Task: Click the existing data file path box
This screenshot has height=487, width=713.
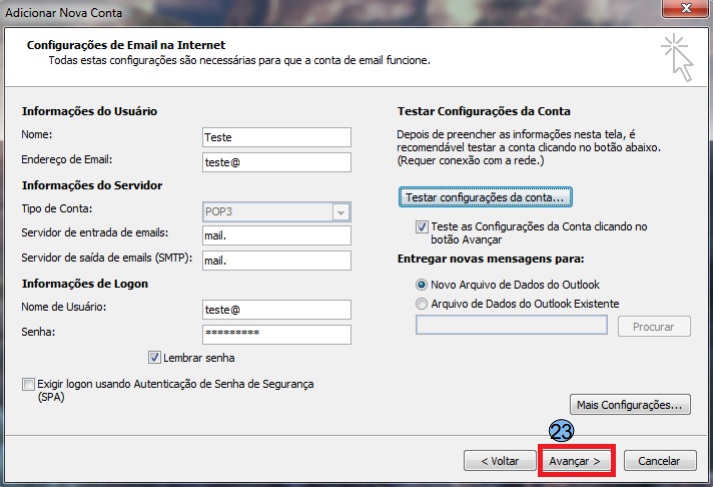Action: coord(511,325)
